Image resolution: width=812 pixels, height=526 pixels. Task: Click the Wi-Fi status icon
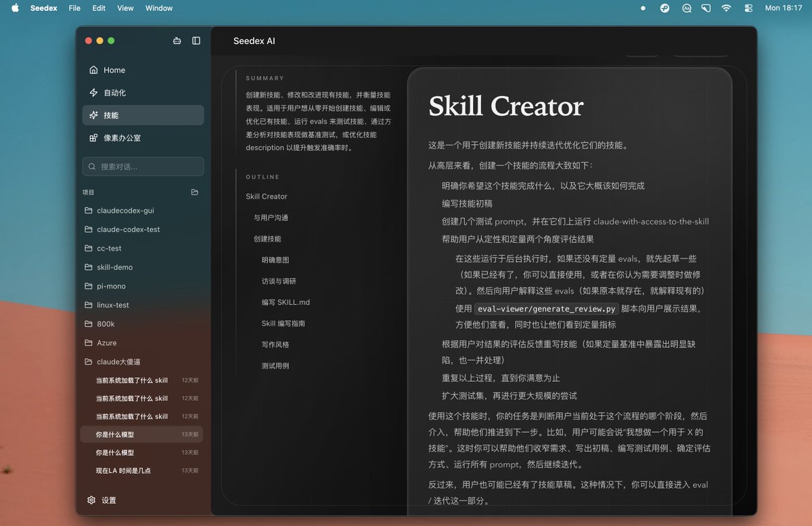pos(726,8)
